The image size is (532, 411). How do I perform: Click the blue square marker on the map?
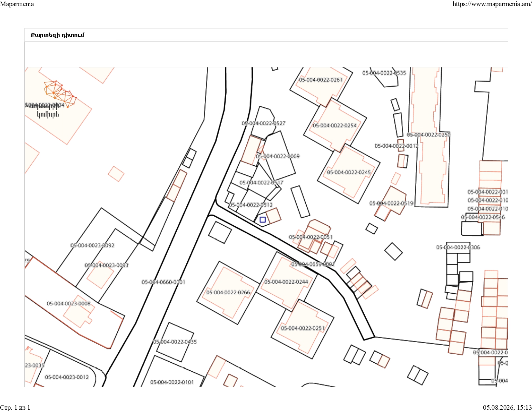pyautogui.click(x=262, y=220)
